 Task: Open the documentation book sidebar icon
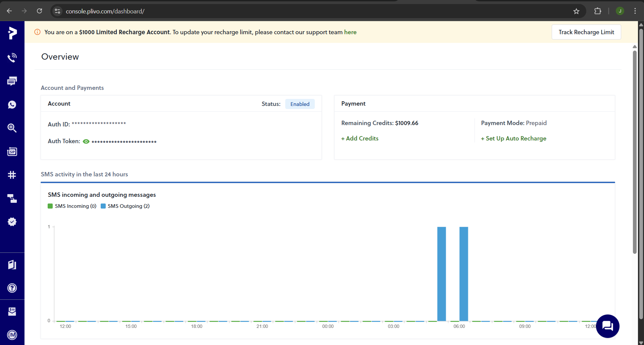(12, 265)
